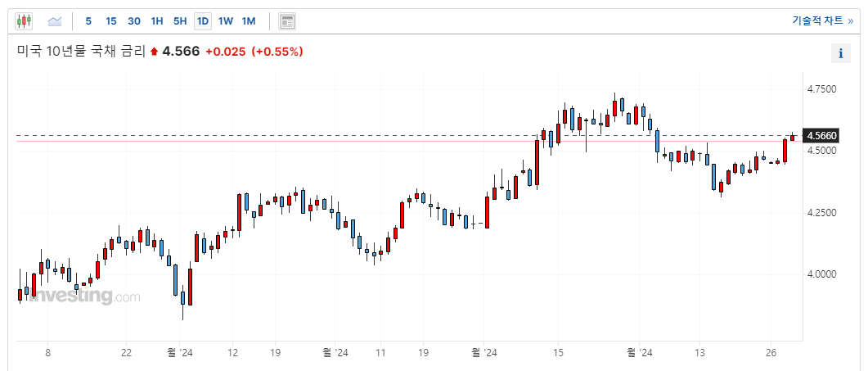The image size is (868, 371).
Task: Open the news overlay icon in toolbar
Action: click(x=287, y=21)
